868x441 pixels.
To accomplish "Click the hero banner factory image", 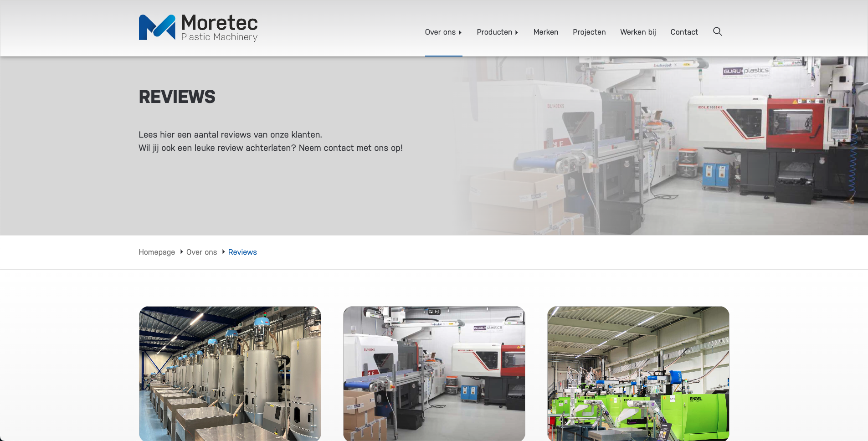I will point(661,146).
